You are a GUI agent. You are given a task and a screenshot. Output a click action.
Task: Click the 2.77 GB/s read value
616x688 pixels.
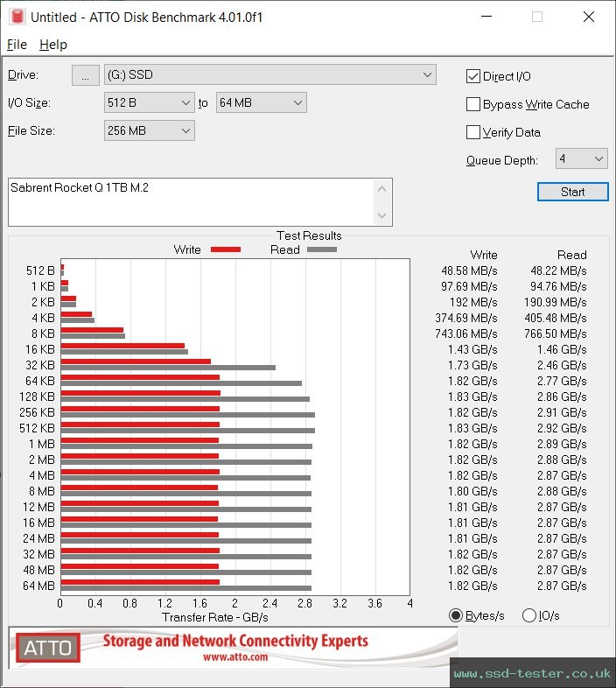point(562,382)
